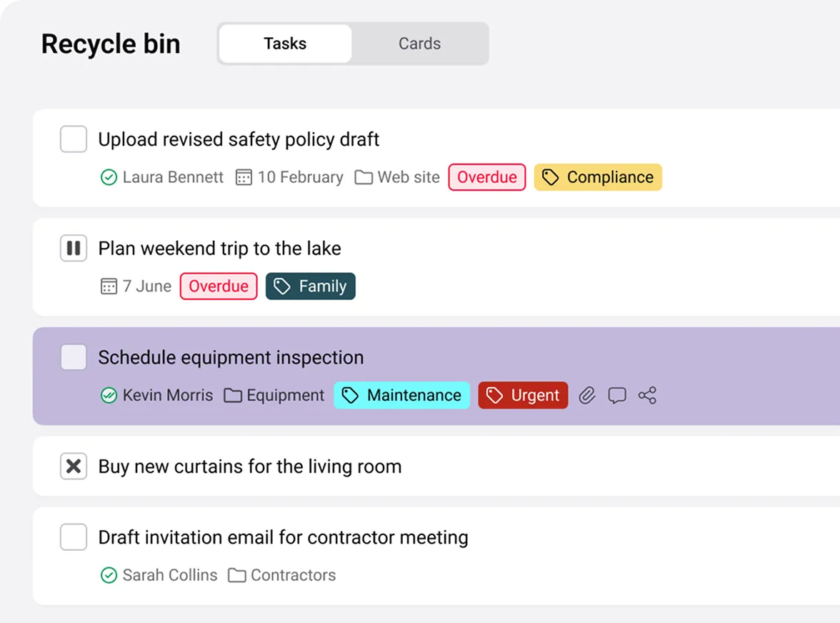Click green check icon beside Laura Bennett

(109, 177)
